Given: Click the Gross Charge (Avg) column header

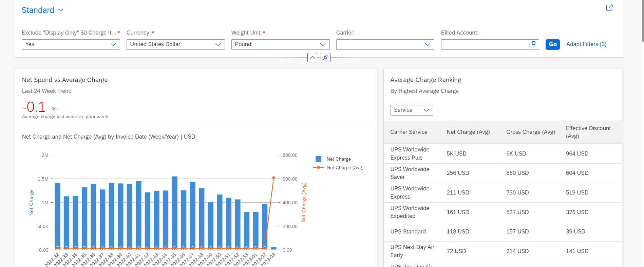Looking at the screenshot, I should point(531,132).
